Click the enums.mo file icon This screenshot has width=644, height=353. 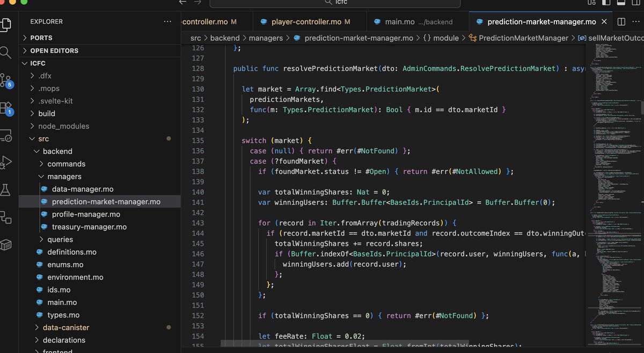tap(39, 264)
